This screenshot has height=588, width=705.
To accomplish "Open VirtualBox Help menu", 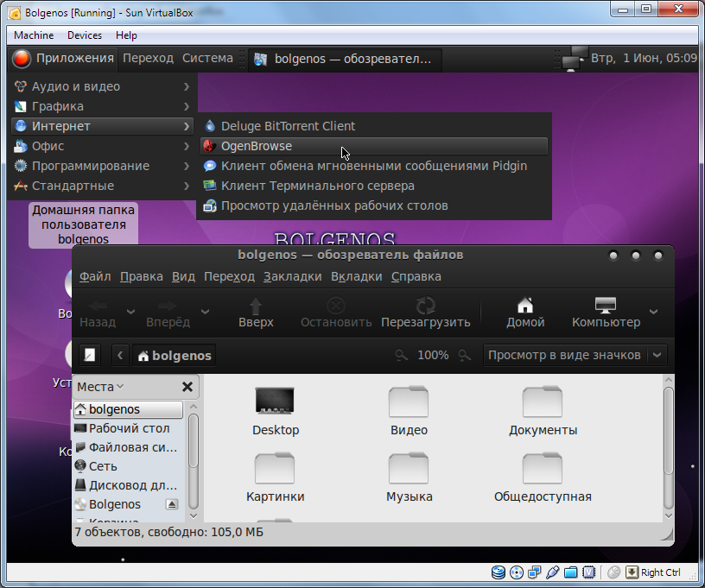I will pos(126,35).
